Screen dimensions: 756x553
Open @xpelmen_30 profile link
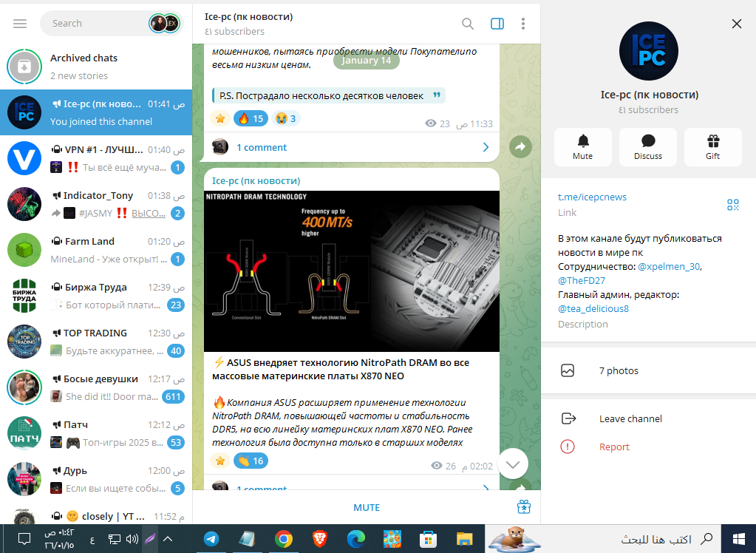(x=670, y=266)
